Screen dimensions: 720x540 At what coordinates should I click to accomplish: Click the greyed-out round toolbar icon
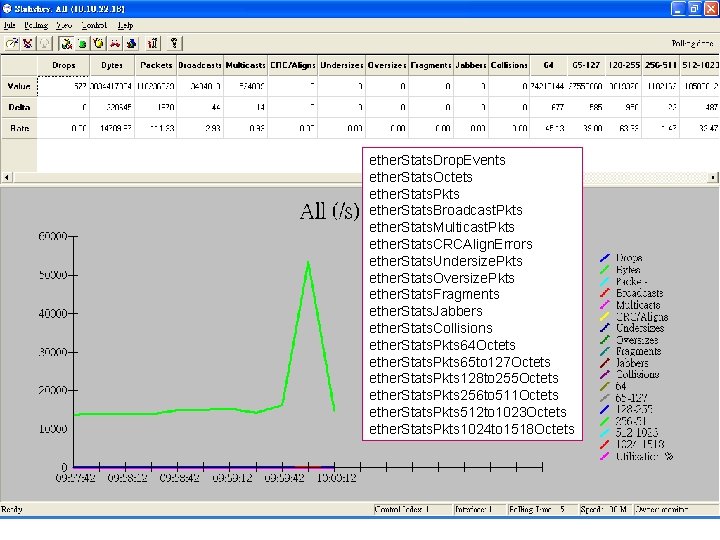[x=44, y=43]
